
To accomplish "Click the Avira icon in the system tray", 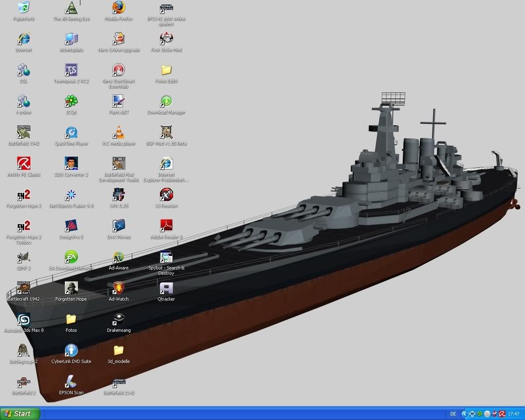I will [502, 414].
